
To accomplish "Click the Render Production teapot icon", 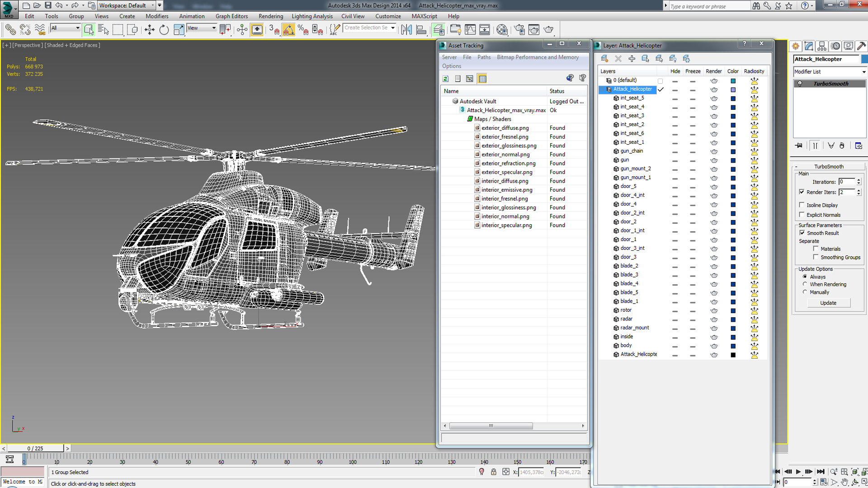I will coord(549,30).
